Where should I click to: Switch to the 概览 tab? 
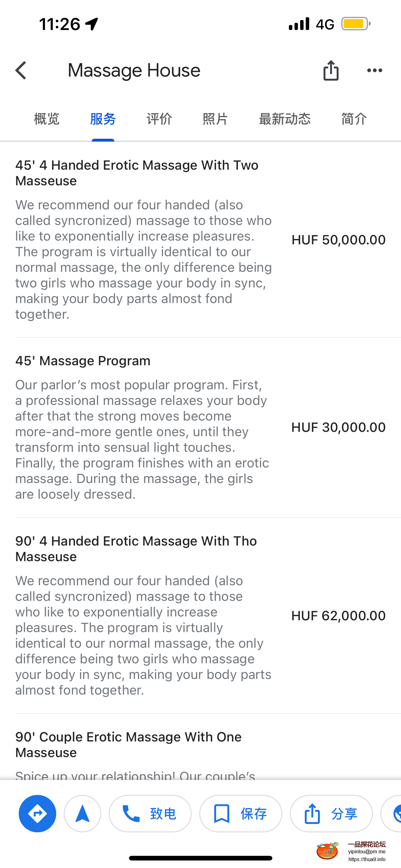pyautogui.click(x=47, y=119)
